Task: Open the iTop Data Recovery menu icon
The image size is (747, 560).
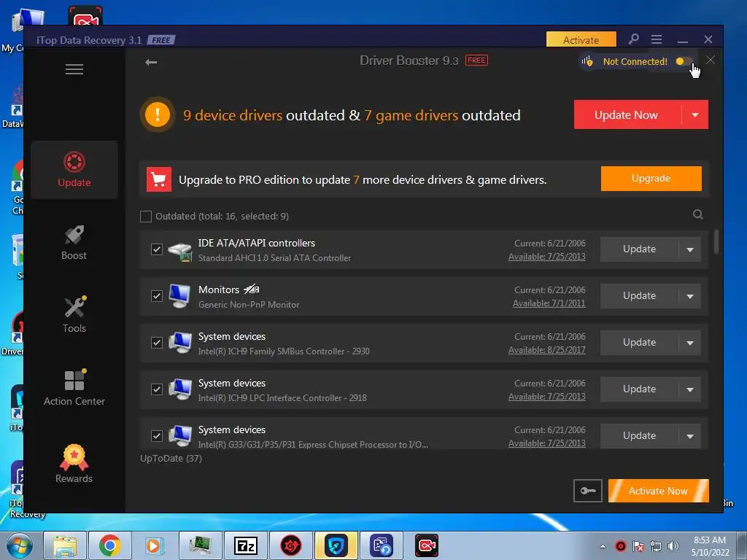Action: (657, 39)
